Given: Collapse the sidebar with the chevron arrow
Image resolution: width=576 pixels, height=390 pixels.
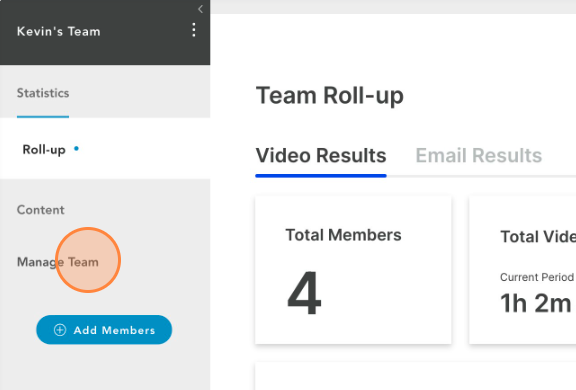Looking at the screenshot, I should [x=200, y=9].
